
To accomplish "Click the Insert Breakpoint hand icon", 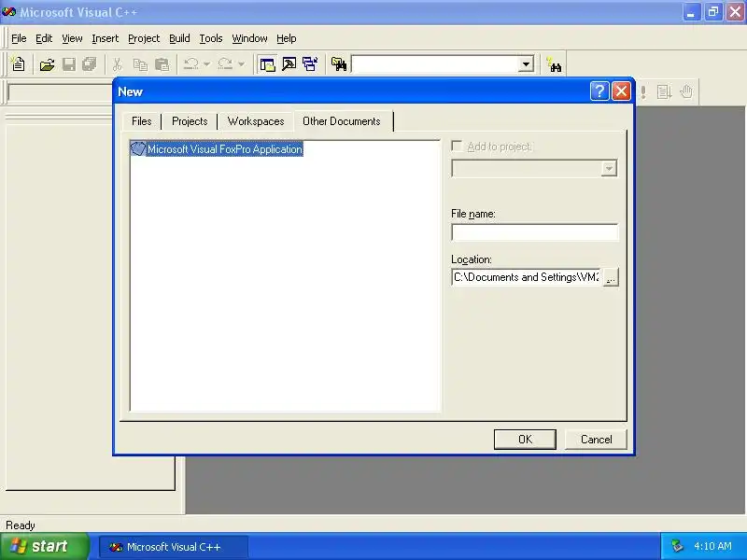I will point(686,91).
